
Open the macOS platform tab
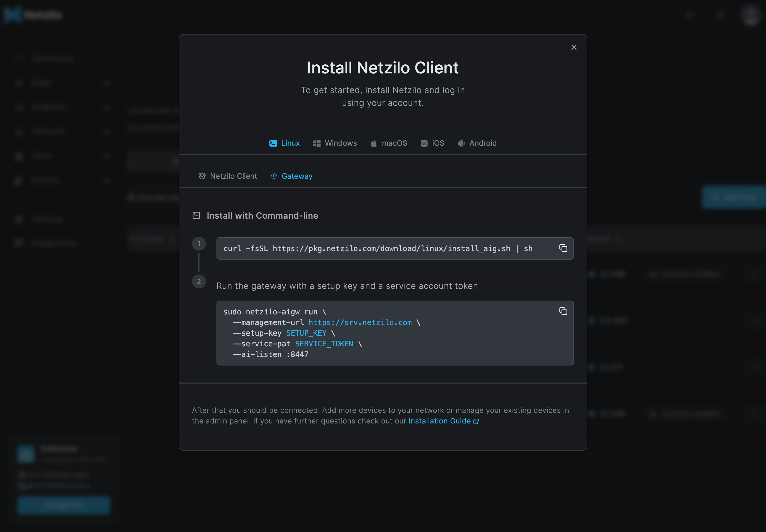(389, 143)
